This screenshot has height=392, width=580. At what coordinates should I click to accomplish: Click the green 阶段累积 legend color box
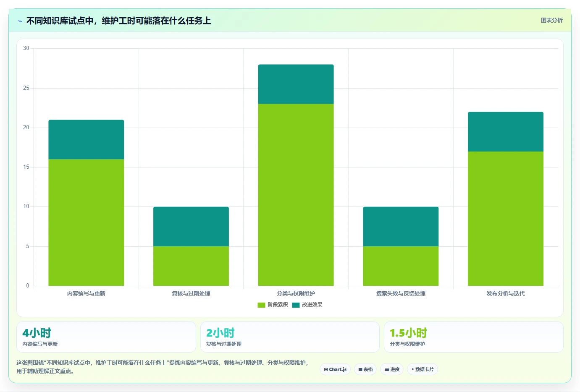tap(261, 305)
